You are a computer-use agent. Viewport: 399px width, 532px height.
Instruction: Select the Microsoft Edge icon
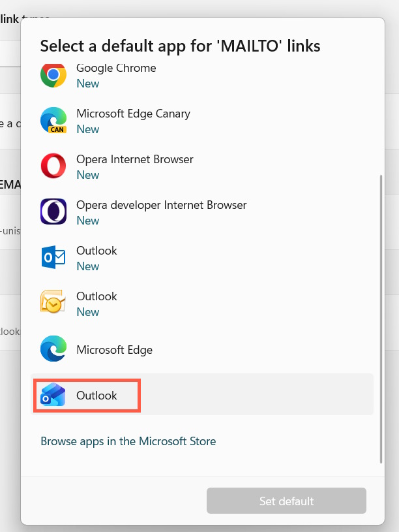coord(53,349)
